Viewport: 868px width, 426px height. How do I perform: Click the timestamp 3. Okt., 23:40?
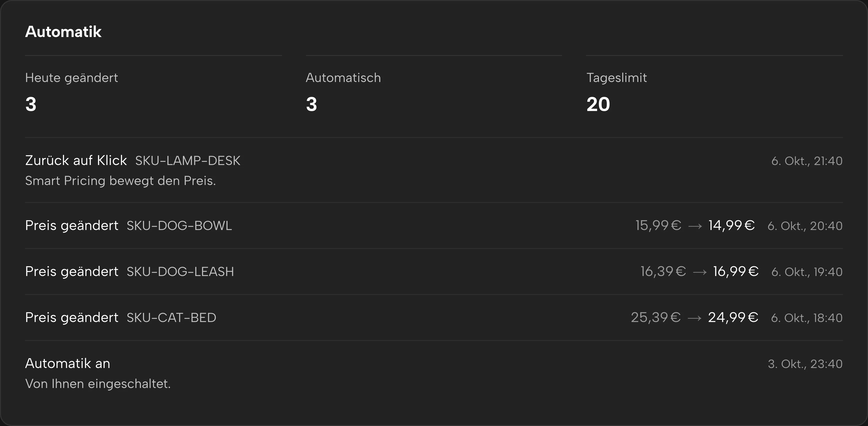805,364
